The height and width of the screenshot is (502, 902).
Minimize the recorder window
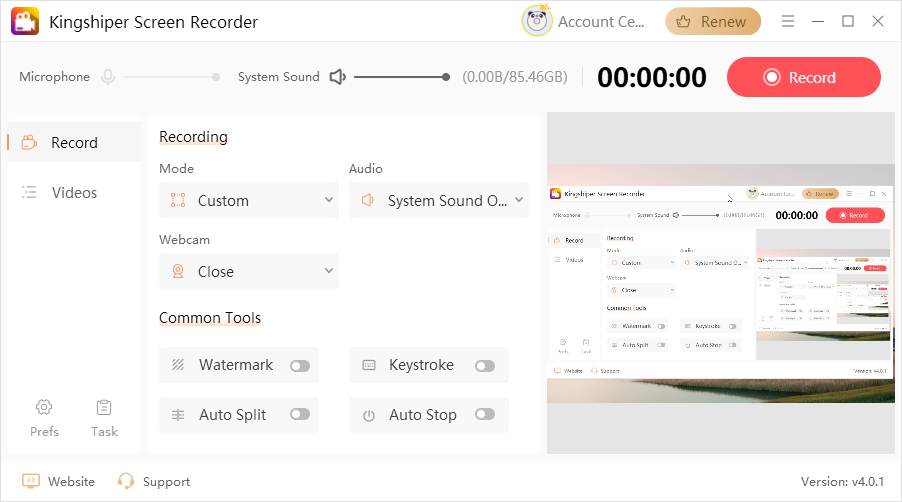tap(818, 21)
